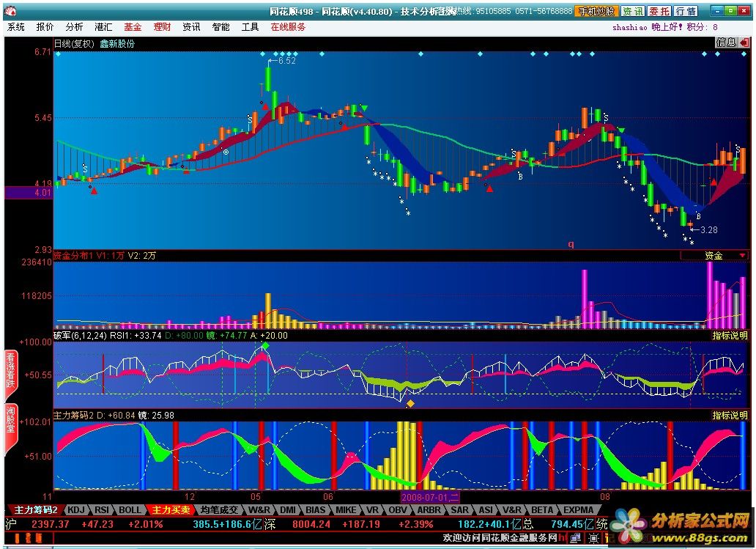Image resolution: width=756 pixels, height=549 pixels.
Task: Click the 破军(6,12,24) indicator title
Action: (x=80, y=335)
